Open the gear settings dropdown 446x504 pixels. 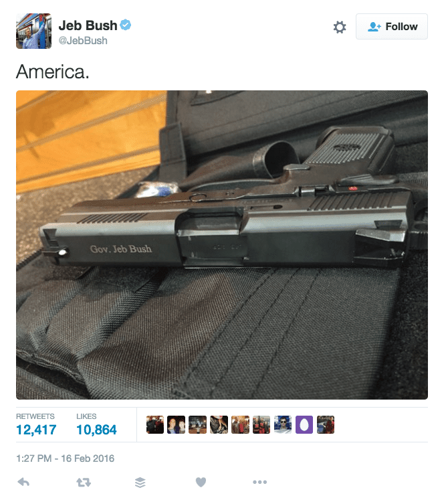(340, 27)
